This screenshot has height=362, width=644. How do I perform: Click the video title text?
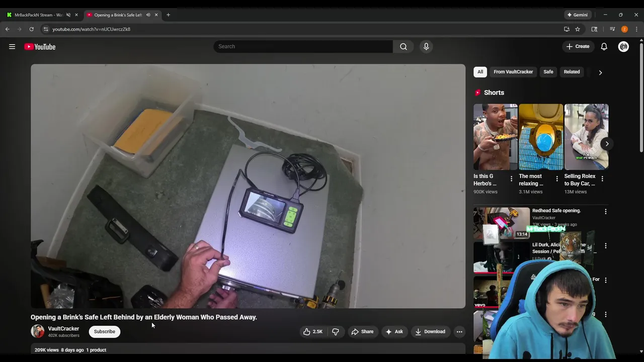[144, 317]
